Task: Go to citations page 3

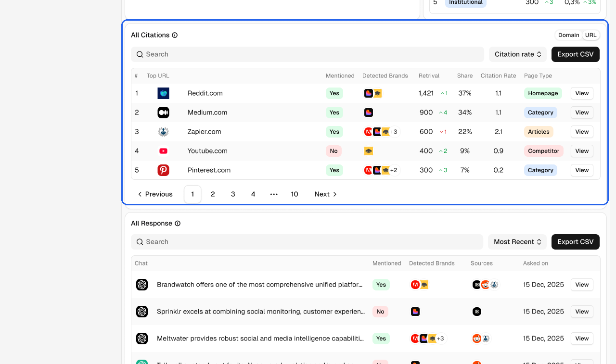Action: [233, 194]
